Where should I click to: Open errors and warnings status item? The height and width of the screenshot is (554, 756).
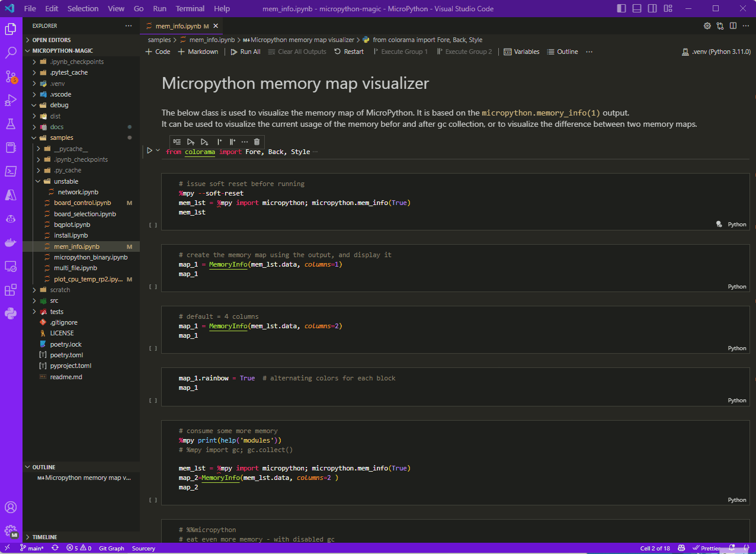coord(79,548)
